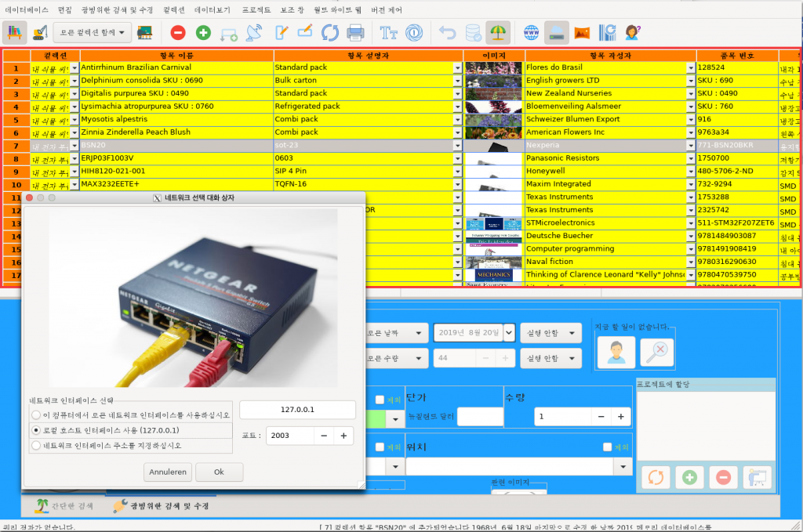Open author dropdown in Flores do Brasil row
The height and width of the screenshot is (532, 803).
[x=691, y=67]
